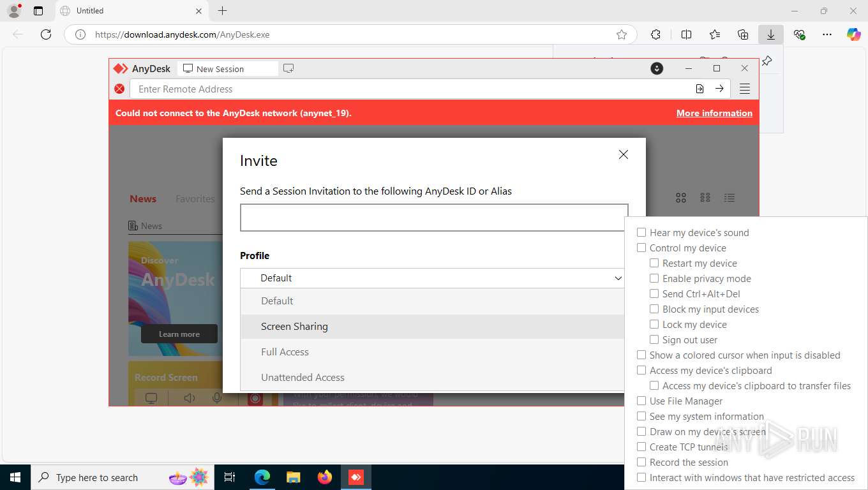Click the Record Screen microphone icon
Viewport: 868px width, 490px height.
[218, 398]
